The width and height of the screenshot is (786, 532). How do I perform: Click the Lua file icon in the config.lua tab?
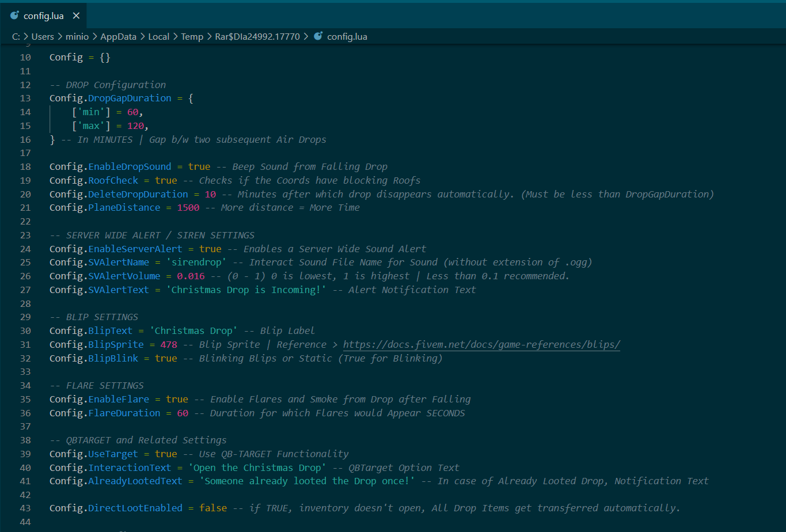[x=14, y=16]
